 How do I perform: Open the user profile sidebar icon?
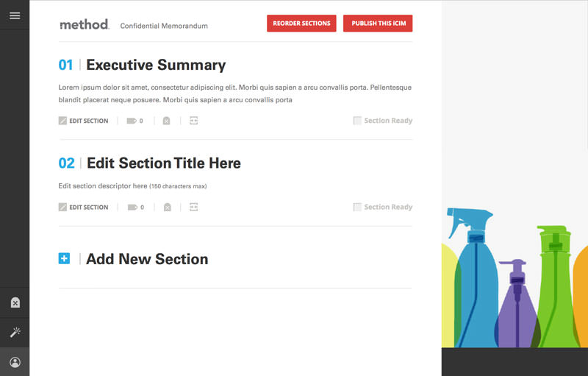[15, 362]
